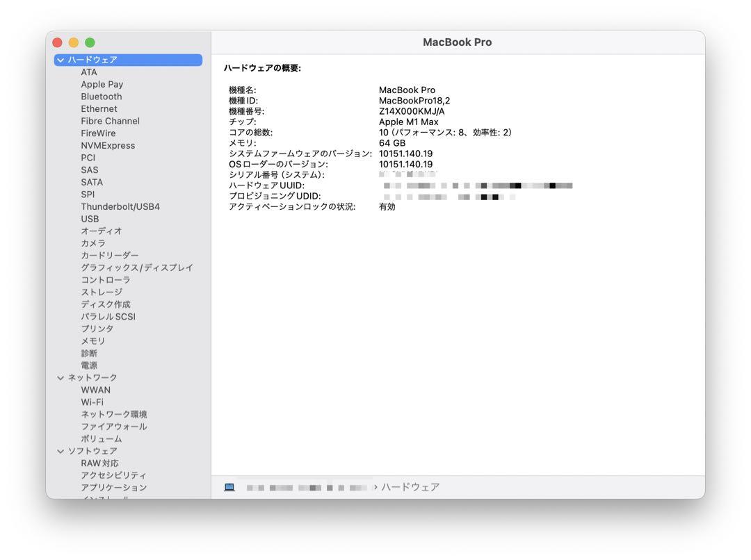Open the ボリューム entry

(101, 438)
